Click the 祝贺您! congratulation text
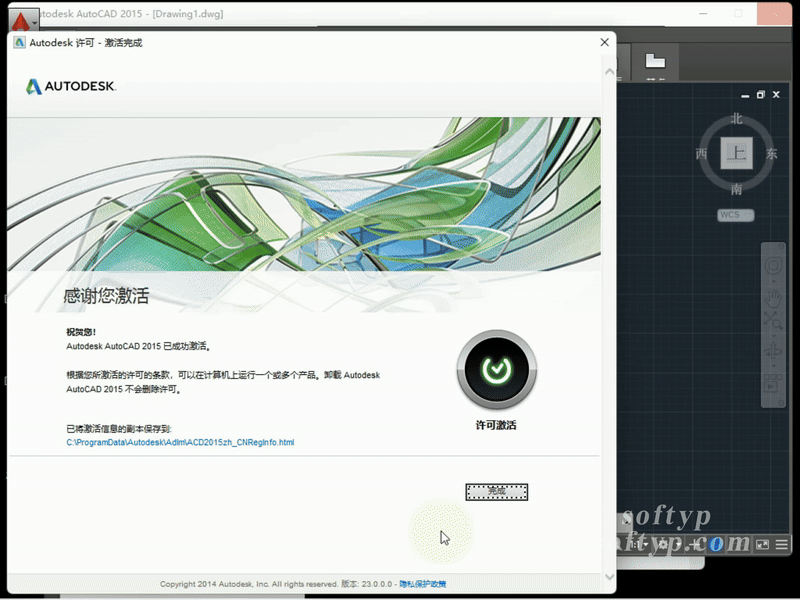 click(x=81, y=332)
